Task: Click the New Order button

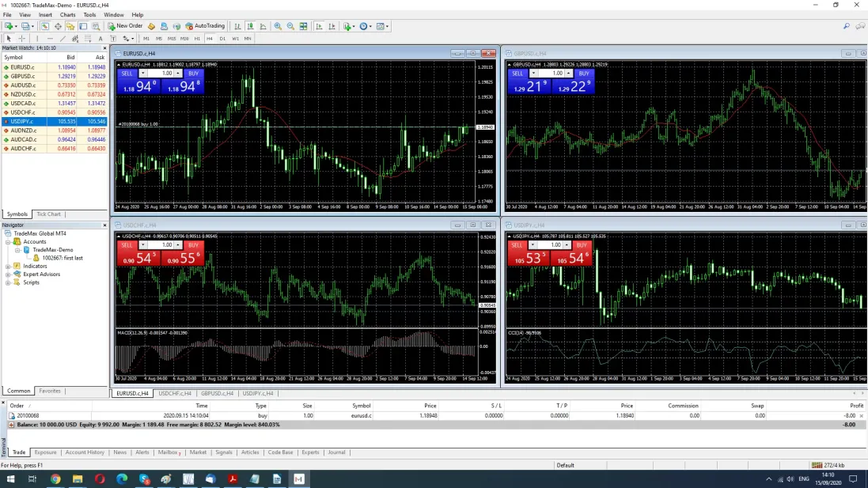Action: 125,26
